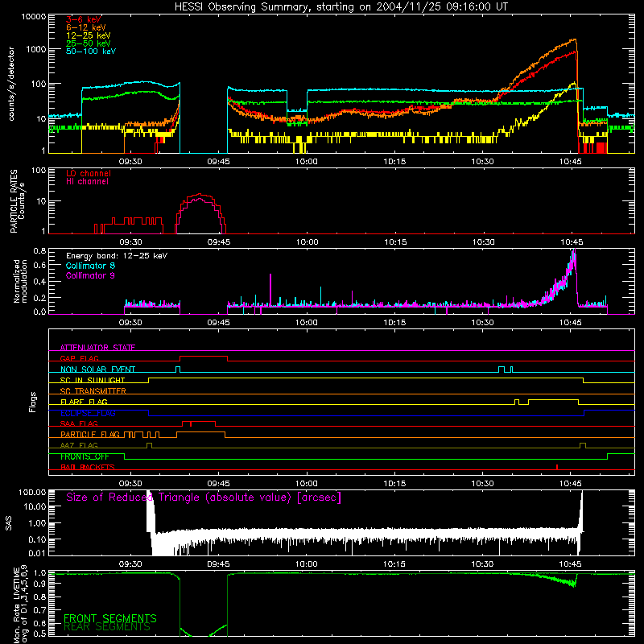Select the Collimator 8 legend entry
644x644 pixels.
[x=90, y=266]
